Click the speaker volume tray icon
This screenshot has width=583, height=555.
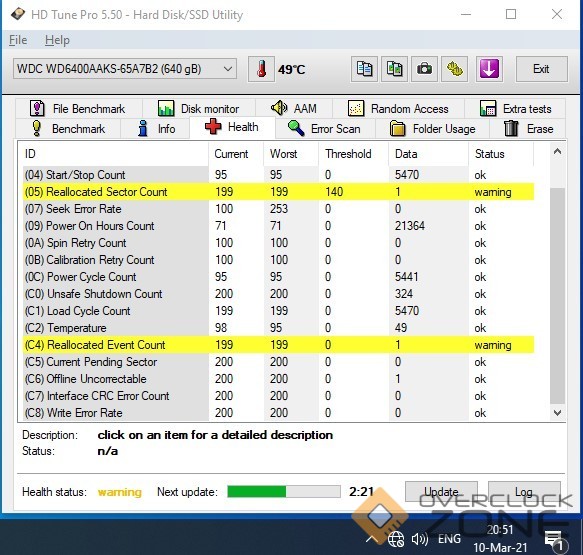(x=420, y=539)
